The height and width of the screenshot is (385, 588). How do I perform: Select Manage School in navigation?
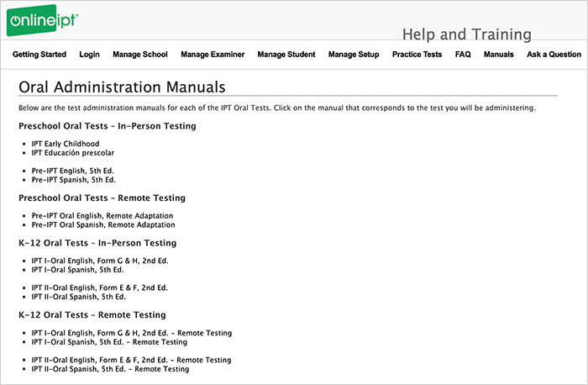pyautogui.click(x=140, y=55)
